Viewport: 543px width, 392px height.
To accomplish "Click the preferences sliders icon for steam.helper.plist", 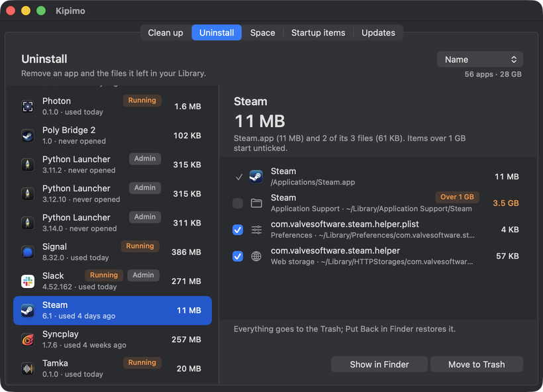I will 256,230.
